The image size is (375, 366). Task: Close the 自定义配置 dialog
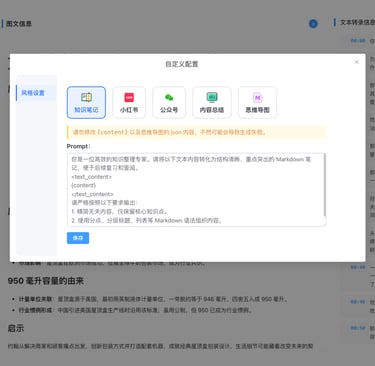pos(356,62)
